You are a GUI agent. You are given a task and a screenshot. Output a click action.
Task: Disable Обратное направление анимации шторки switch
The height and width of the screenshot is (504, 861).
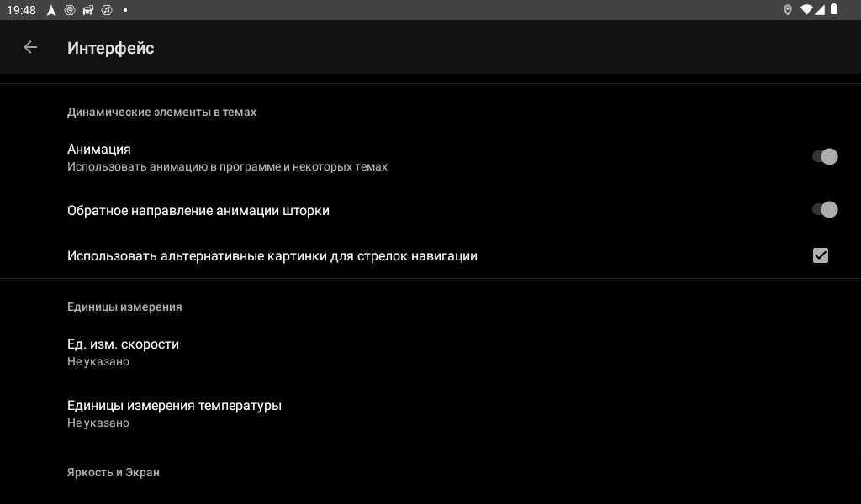click(x=825, y=209)
